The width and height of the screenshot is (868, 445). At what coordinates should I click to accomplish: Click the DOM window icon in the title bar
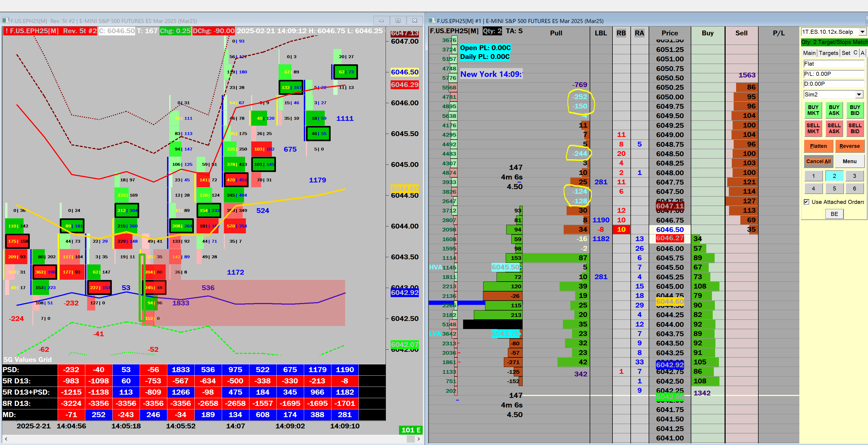click(x=432, y=21)
